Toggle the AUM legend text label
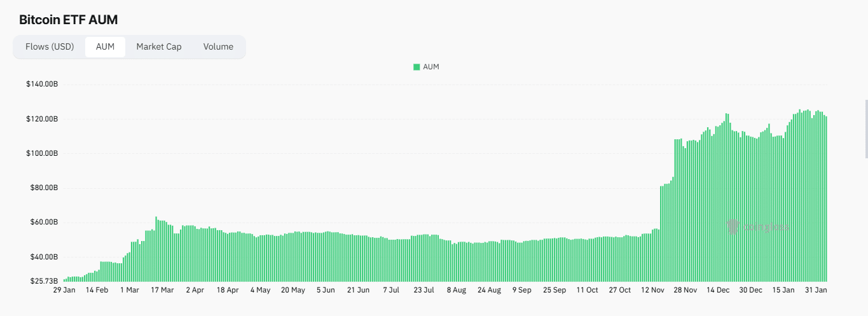 click(x=431, y=67)
